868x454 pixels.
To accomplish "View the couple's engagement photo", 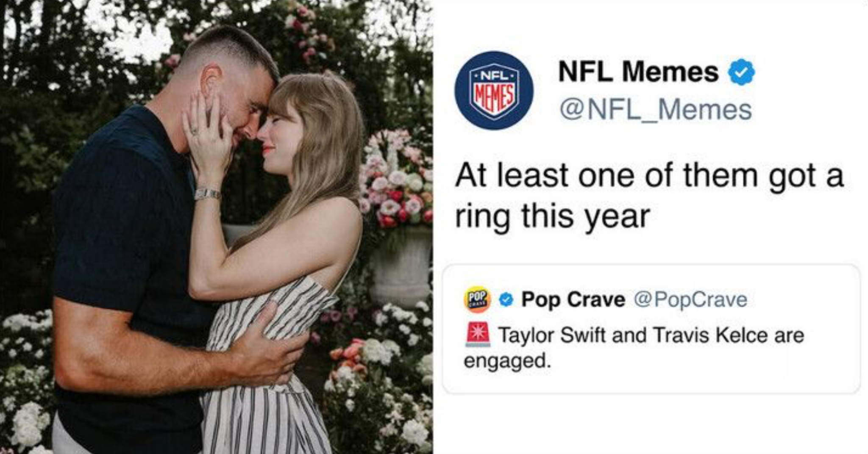I will point(216,227).
